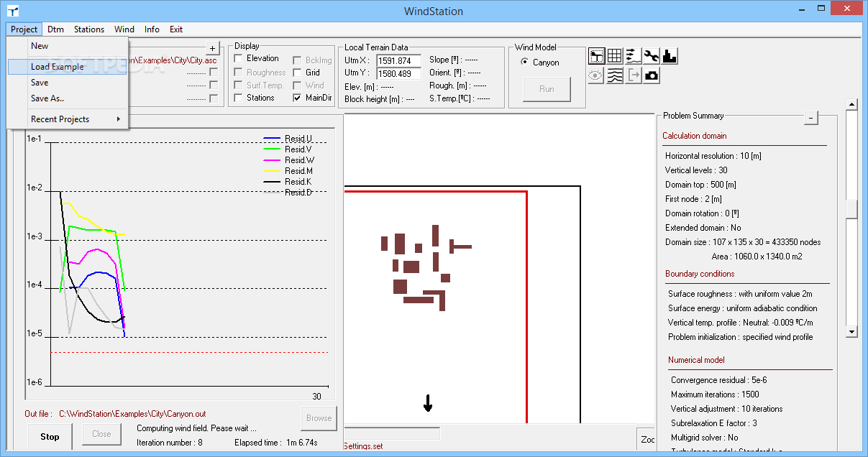This screenshot has height=457, width=868.
Task: Toggle the BckImg checkbox
Action: 298,60
